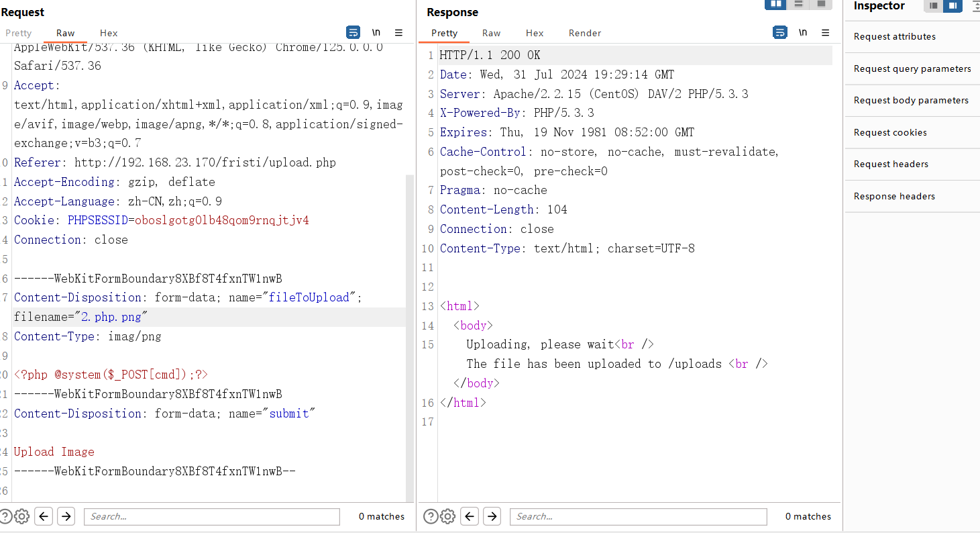This screenshot has height=533, width=980.
Task: Open search settings gear in Request panel
Action: click(22, 516)
